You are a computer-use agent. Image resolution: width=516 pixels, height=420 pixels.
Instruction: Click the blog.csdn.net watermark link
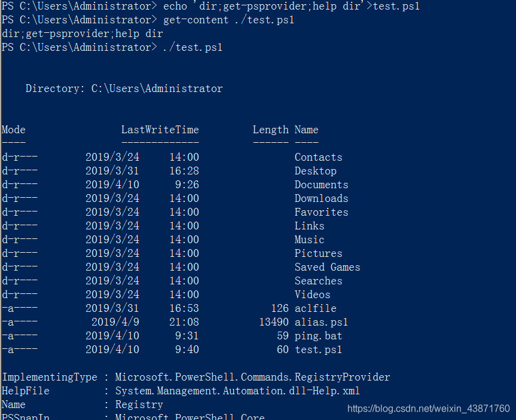tap(429, 409)
